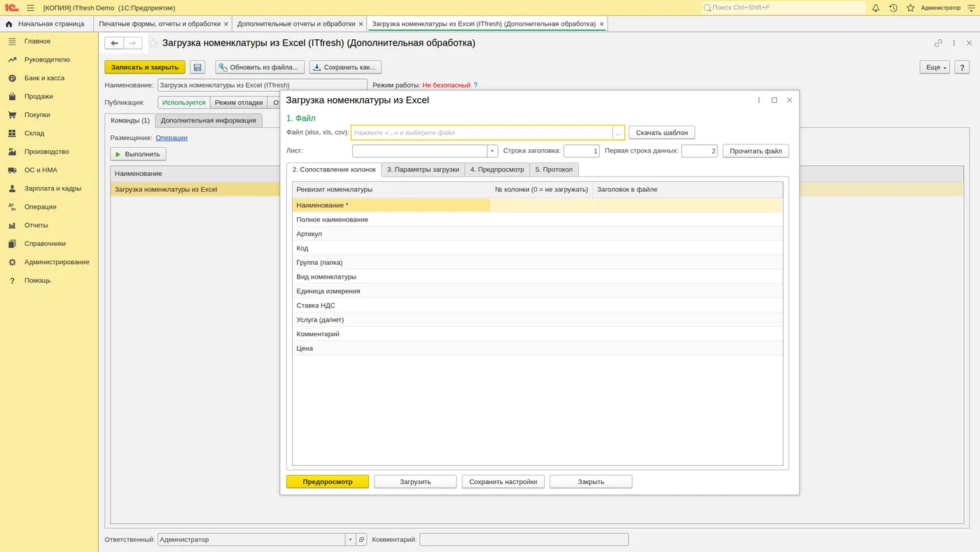Viewport: 980px width, 552px height.
Task: Click Записать и закрыть button
Action: pyautogui.click(x=145, y=67)
